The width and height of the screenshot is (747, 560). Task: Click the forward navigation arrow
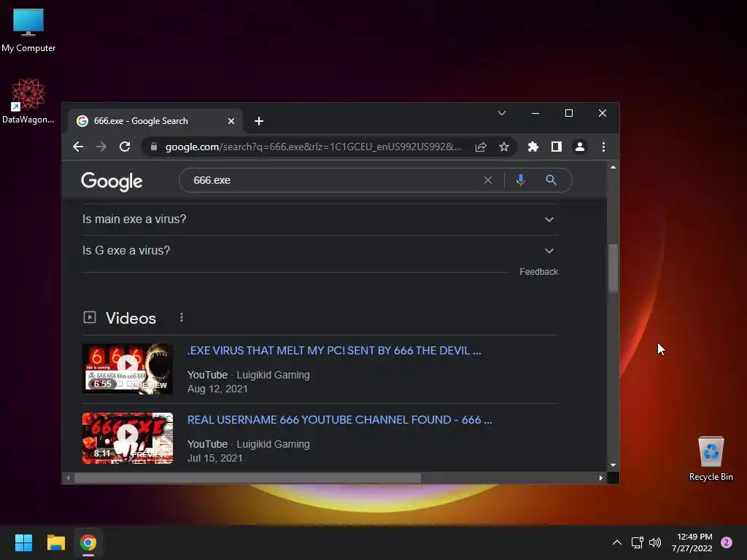101,147
